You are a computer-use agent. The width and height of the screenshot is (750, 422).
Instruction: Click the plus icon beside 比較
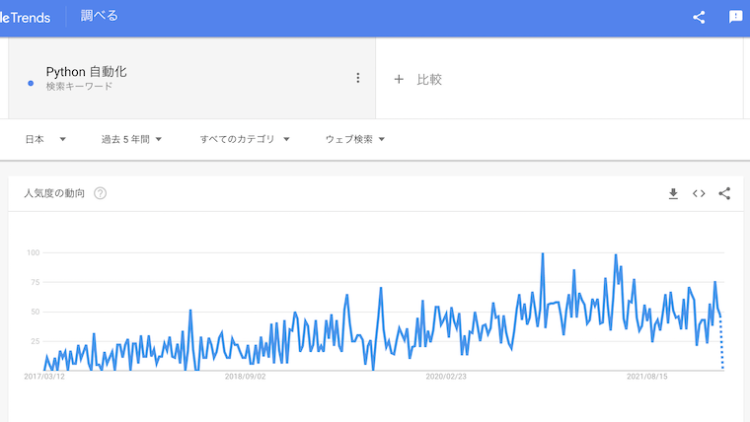398,79
